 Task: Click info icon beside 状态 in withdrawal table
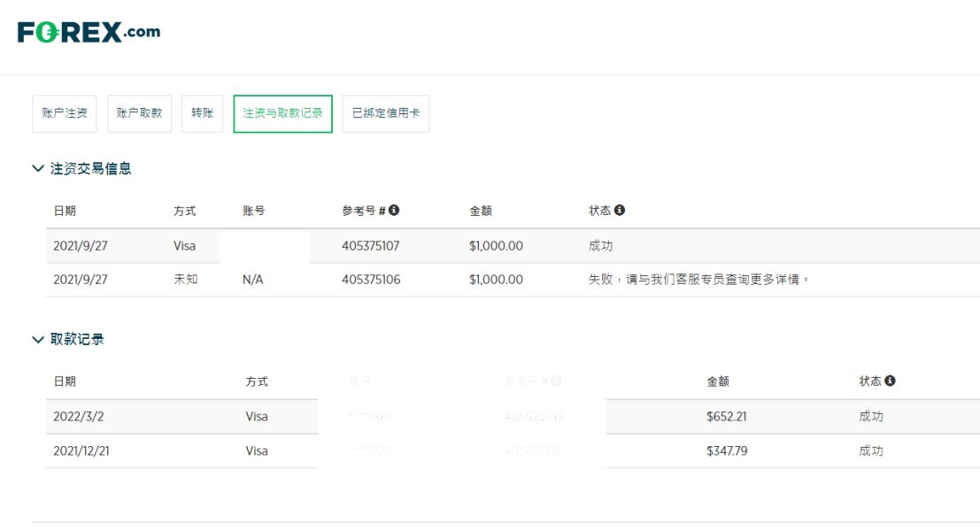pyautogui.click(x=890, y=381)
